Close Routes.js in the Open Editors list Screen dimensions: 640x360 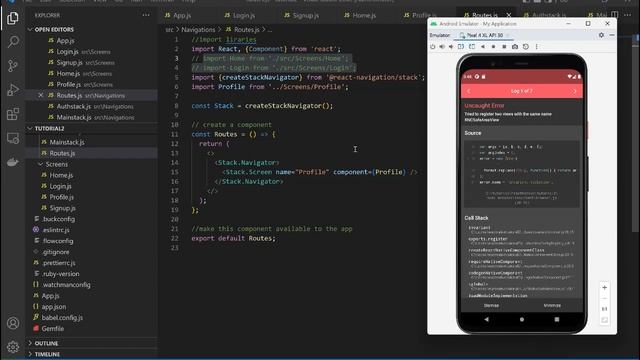40,96
